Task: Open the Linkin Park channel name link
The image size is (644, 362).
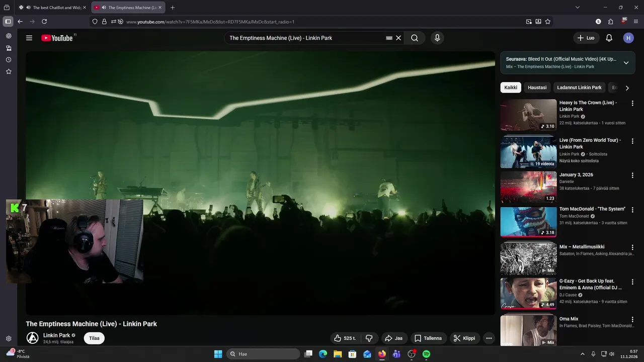Action: 56,335
